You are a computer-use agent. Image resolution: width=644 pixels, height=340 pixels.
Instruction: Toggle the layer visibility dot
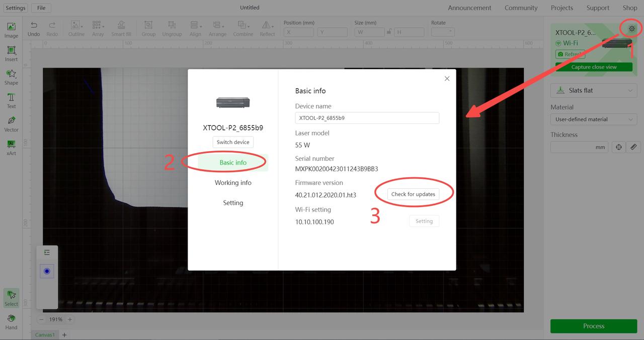(x=47, y=271)
